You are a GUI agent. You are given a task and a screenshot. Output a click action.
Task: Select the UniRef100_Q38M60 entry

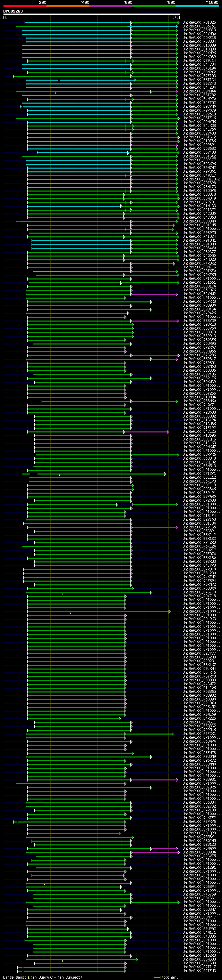click(x=199, y=401)
